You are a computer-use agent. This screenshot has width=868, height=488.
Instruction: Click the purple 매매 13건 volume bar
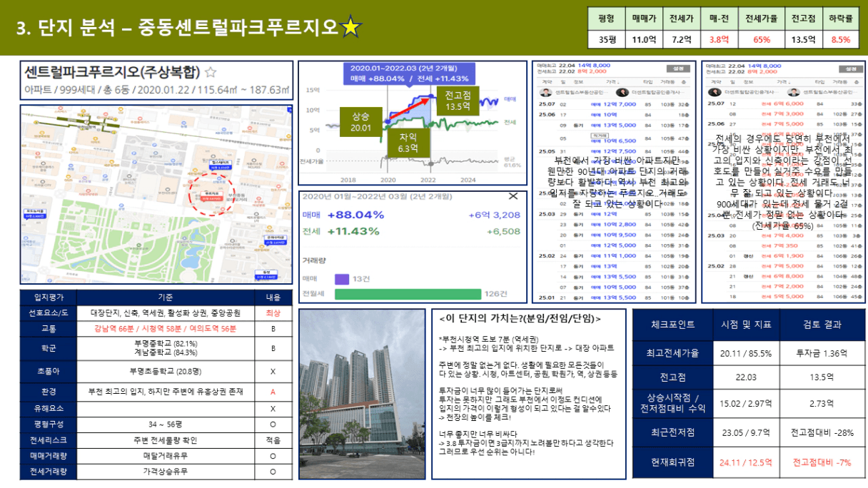[341, 278]
